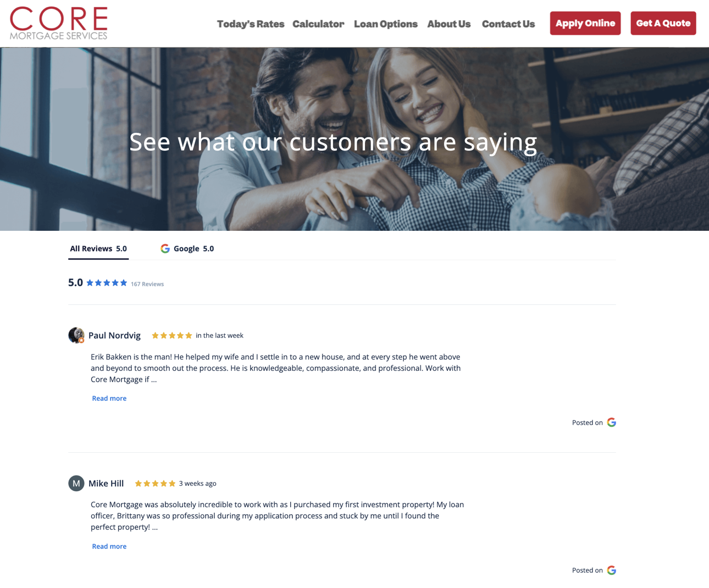Click the Core Mortgage Services logo
The width and height of the screenshot is (709, 588).
(x=59, y=23)
